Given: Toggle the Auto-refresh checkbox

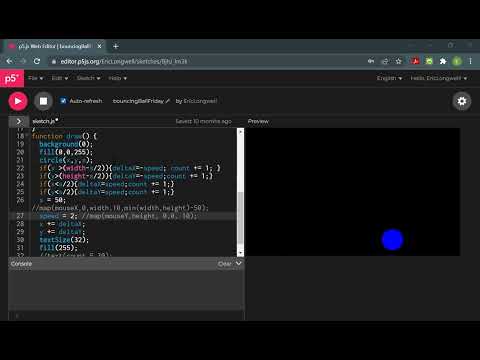Looking at the screenshot, I should point(63,101).
